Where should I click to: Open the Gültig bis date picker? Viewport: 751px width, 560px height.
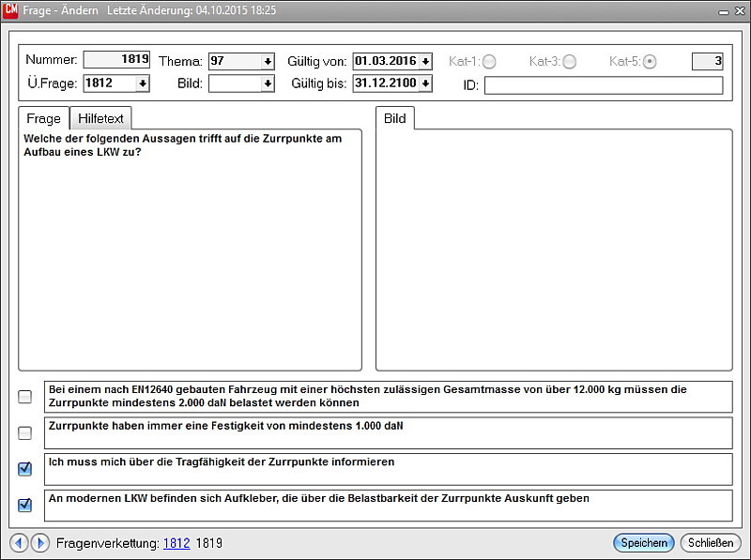(x=425, y=83)
